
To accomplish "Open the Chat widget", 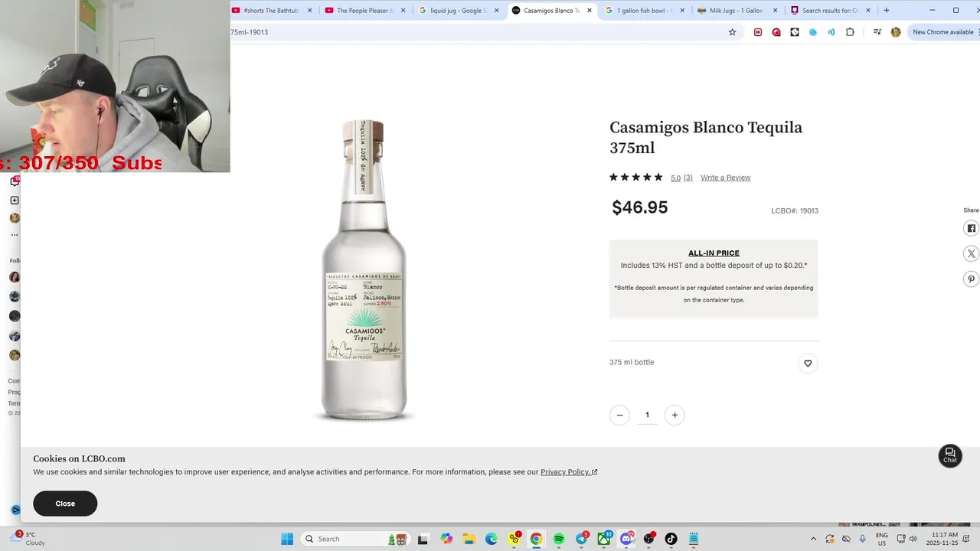I will coord(950,455).
